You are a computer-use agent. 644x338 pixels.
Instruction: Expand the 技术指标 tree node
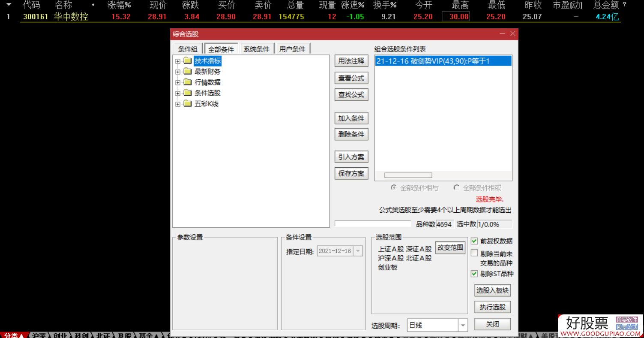[x=178, y=61]
